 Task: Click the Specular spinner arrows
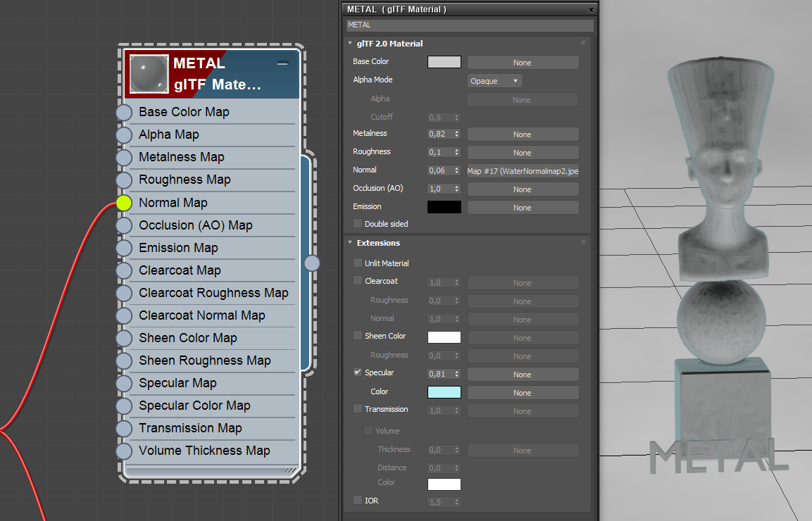point(457,373)
